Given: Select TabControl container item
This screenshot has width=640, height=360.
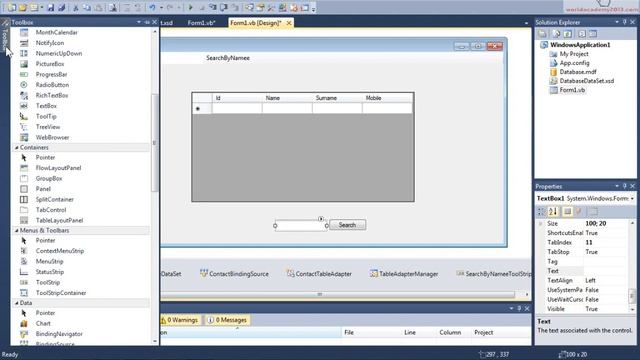Looking at the screenshot, I should pos(51,210).
